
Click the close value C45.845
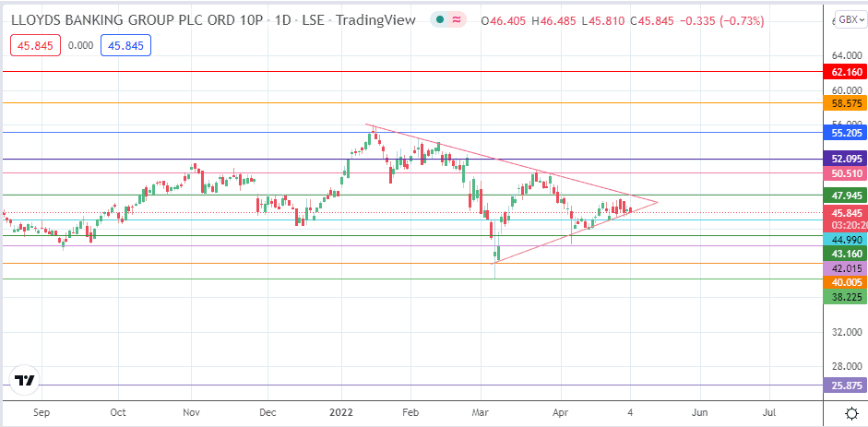[x=653, y=21]
